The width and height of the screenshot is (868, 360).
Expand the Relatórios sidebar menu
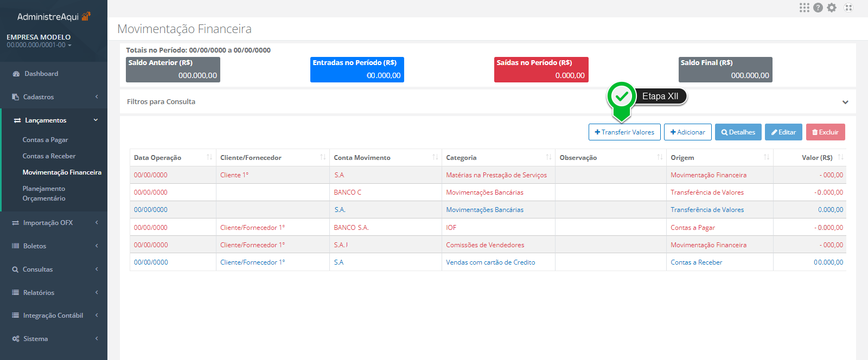[54, 293]
